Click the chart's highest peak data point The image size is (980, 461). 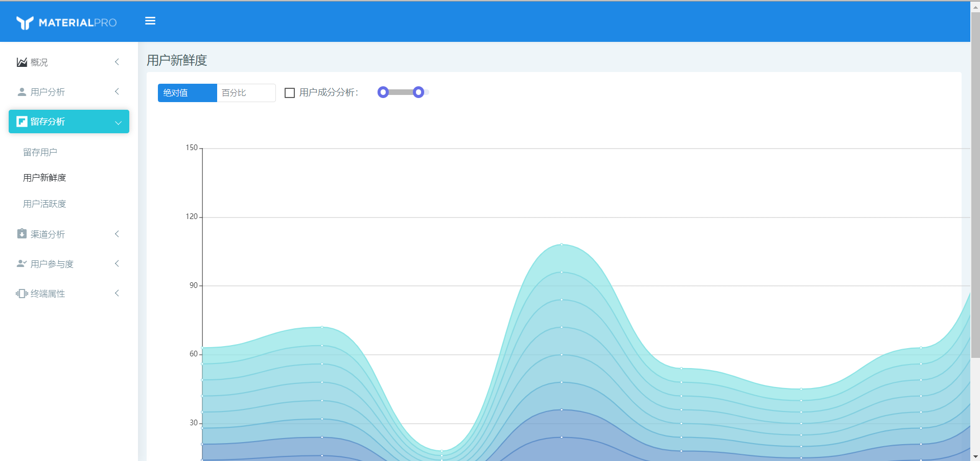click(562, 245)
